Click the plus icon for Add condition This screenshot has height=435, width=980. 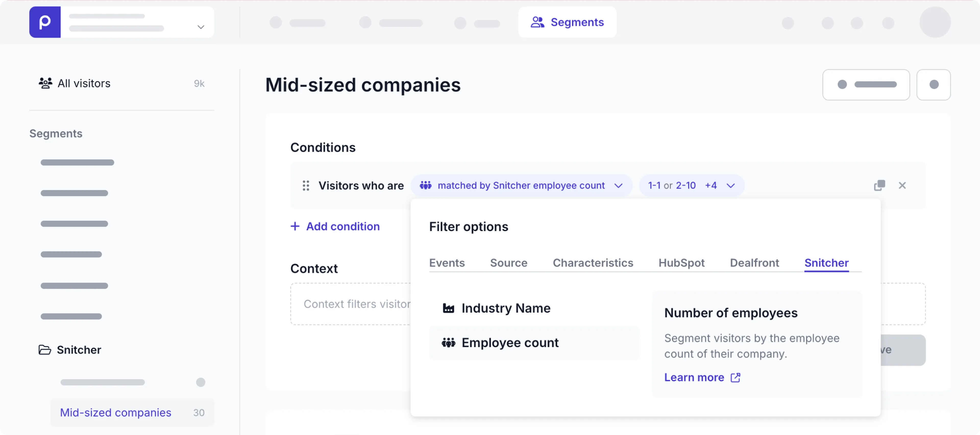[x=295, y=226]
